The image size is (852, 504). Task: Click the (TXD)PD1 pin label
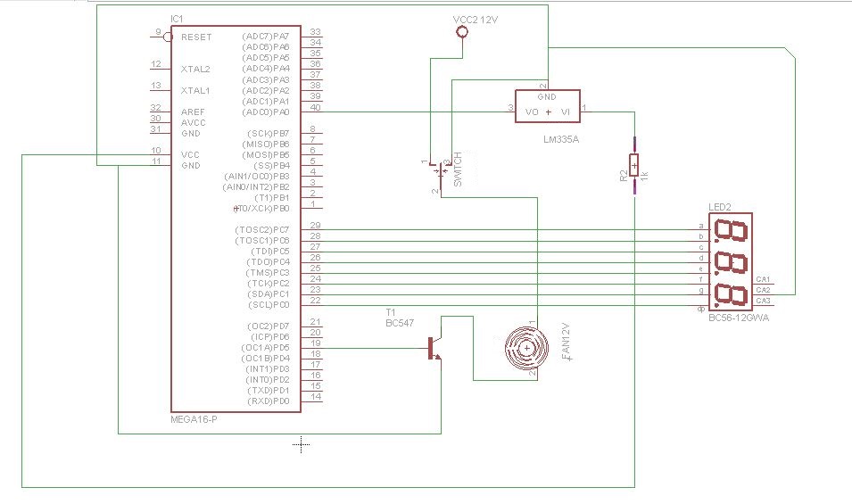[269, 391]
